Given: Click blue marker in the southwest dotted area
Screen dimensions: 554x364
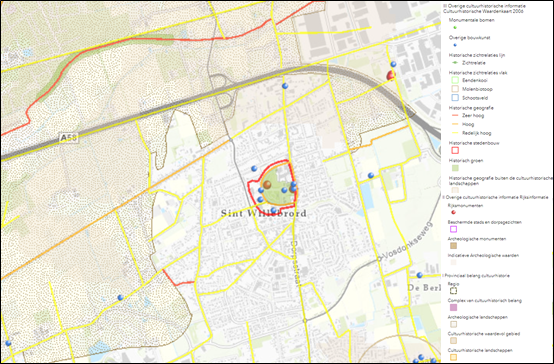Looking at the screenshot, I should pyautogui.click(x=120, y=297).
